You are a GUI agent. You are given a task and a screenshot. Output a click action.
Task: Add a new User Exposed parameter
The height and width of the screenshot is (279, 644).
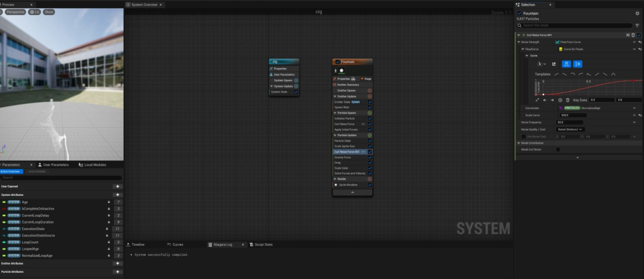pyautogui.click(x=117, y=186)
